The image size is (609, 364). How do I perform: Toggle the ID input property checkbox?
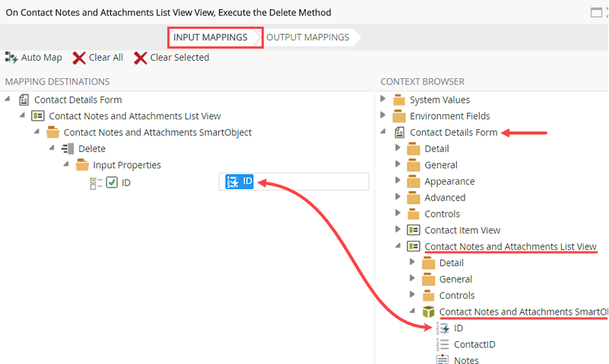pyautogui.click(x=112, y=182)
